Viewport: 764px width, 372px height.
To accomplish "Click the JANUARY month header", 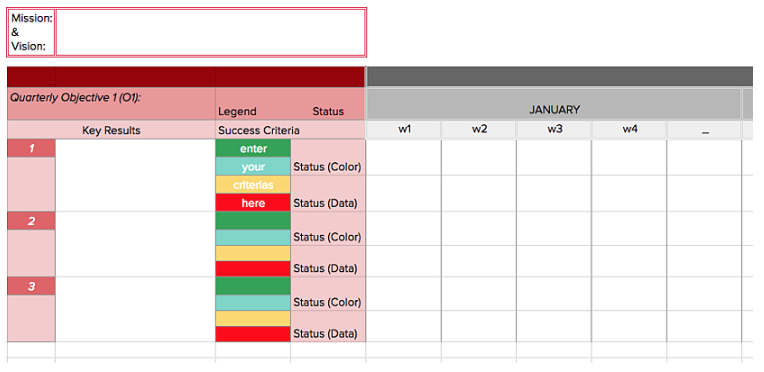I will pos(554,104).
